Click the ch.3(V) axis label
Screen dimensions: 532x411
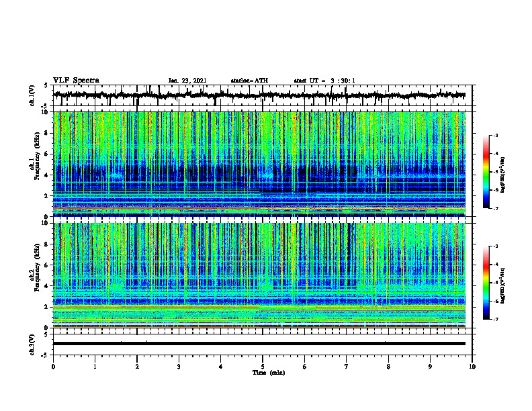coord(32,345)
